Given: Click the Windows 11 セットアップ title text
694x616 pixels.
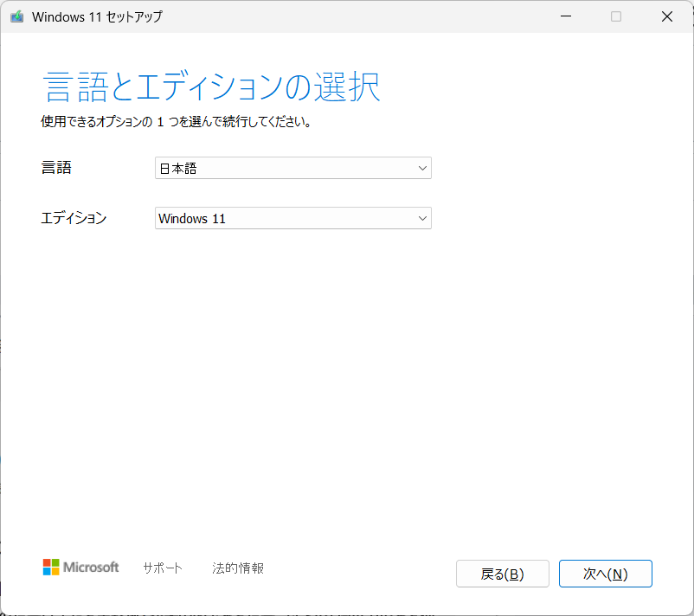Looking at the screenshot, I should coord(98,16).
